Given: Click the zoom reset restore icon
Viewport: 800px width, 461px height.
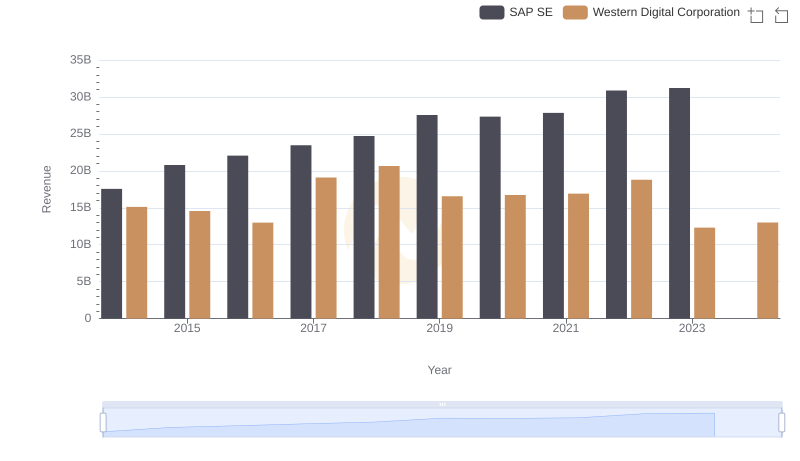Looking at the screenshot, I should (781, 15).
